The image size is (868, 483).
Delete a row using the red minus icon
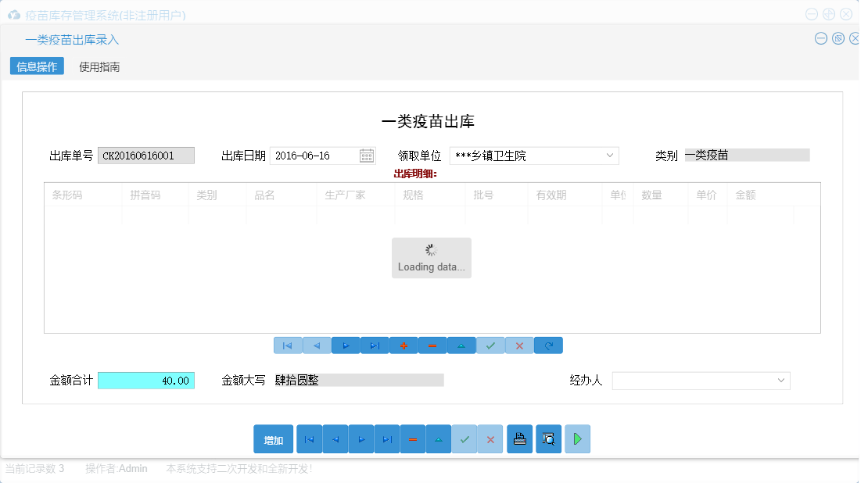[x=432, y=345]
